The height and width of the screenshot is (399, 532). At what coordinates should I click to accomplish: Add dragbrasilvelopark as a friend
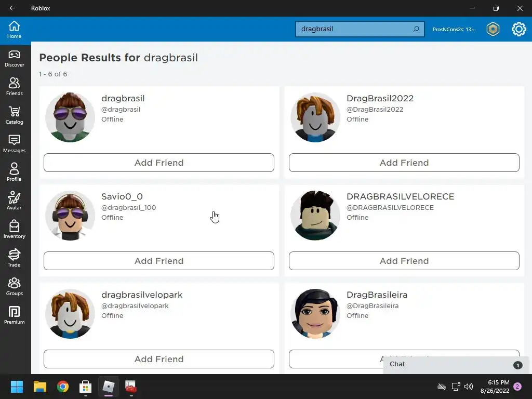(x=159, y=359)
